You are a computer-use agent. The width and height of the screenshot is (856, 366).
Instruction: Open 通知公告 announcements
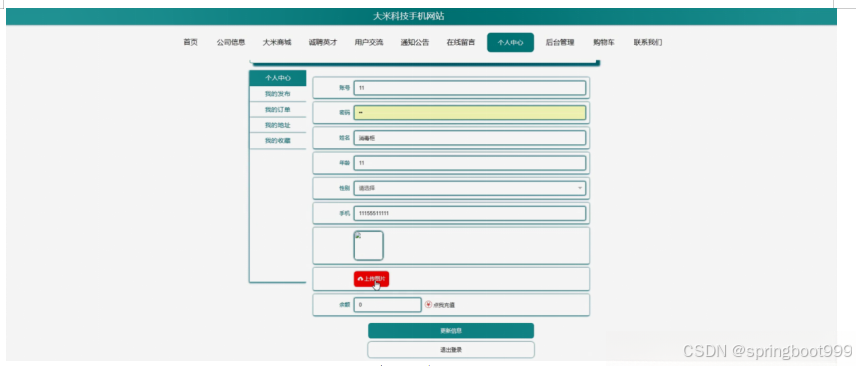point(415,42)
